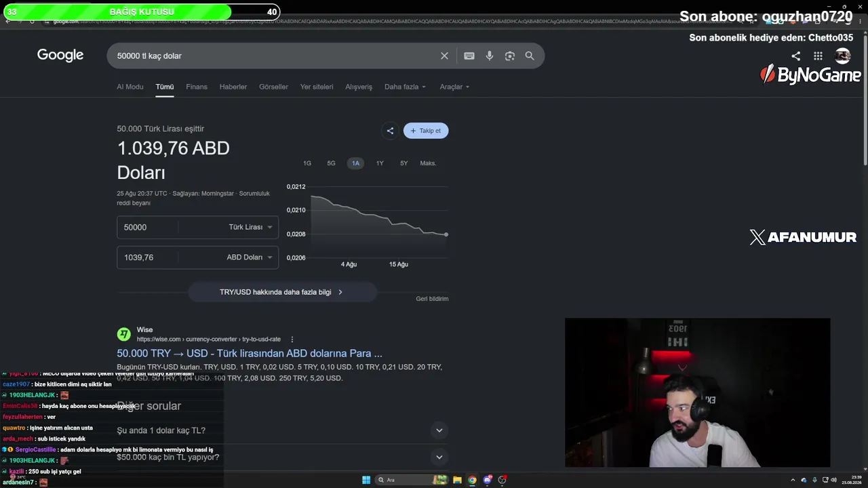868x488 pixels.
Task: Open the OBS icon on the taskbar
Action: coord(502,480)
